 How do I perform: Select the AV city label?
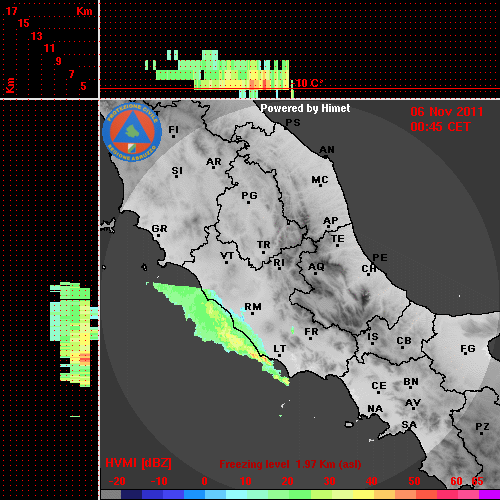pos(413,403)
